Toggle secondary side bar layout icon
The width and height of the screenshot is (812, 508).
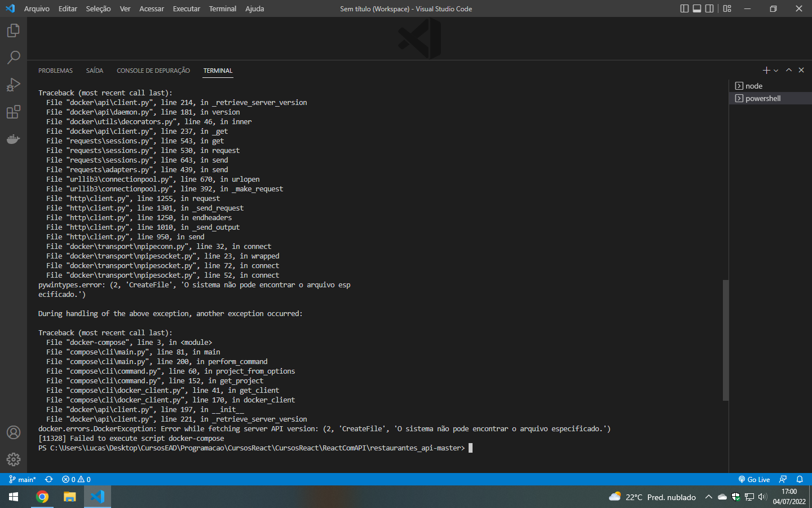[x=709, y=8]
